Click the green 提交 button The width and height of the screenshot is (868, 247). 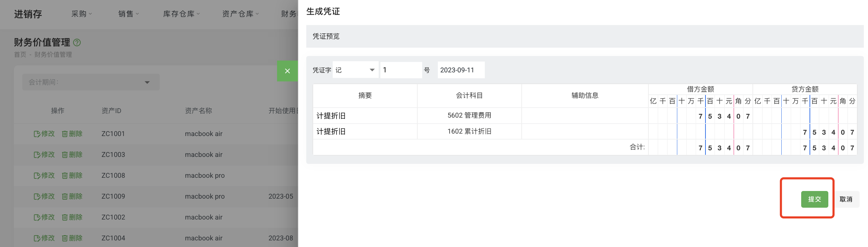pyautogui.click(x=814, y=199)
